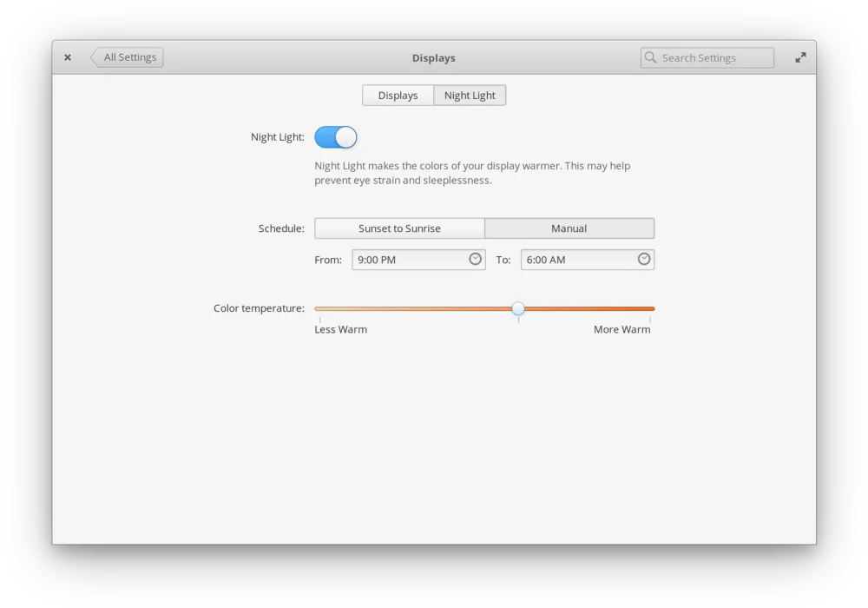Click the slider knob on Color temperature
The image size is (868, 608).
point(518,308)
